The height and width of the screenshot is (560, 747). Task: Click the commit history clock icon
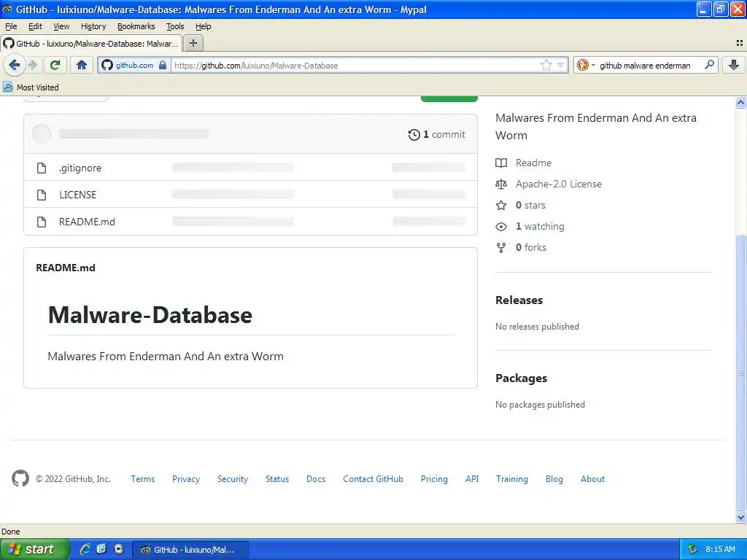(x=414, y=135)
